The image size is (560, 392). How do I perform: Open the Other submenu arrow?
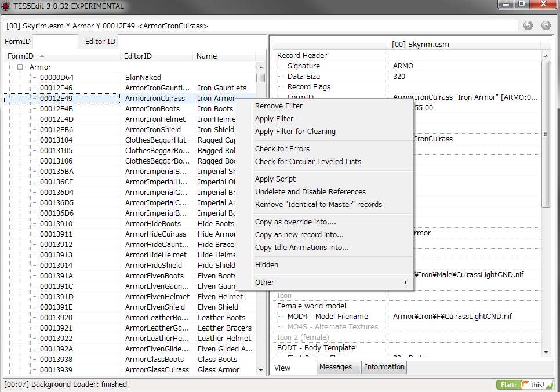[x=406, y=282]
